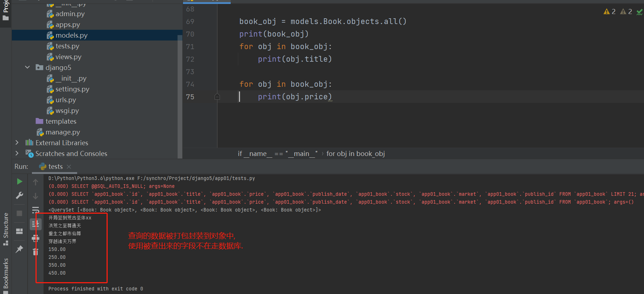Click the Print console output icon
Image resolution: width=644 pixels, height=294 pixels.
coord(36,238)
